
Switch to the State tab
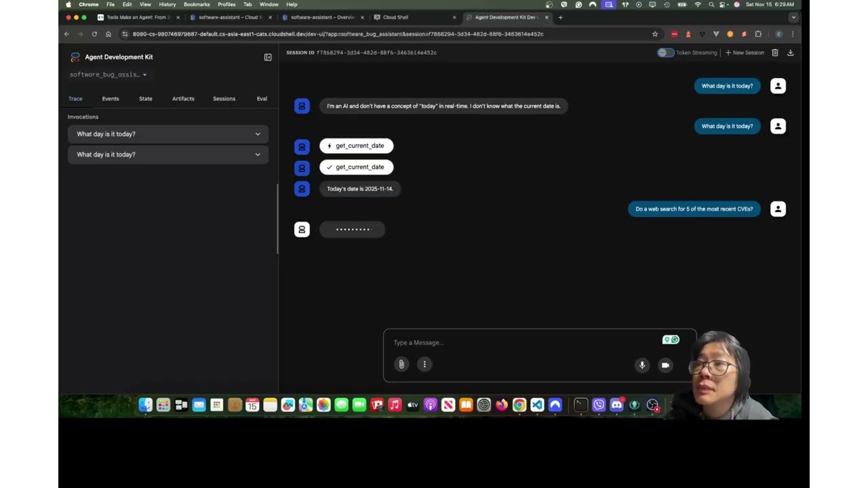pos(146,99)
